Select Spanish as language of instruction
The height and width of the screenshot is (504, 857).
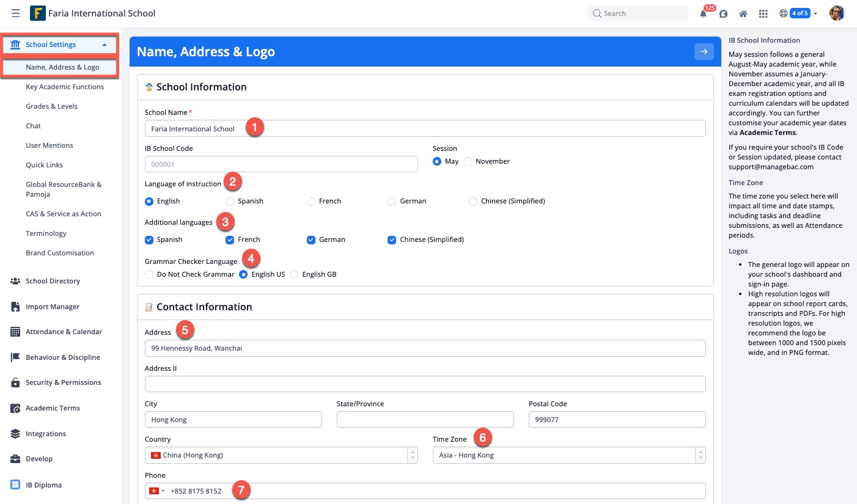[230, 201]
